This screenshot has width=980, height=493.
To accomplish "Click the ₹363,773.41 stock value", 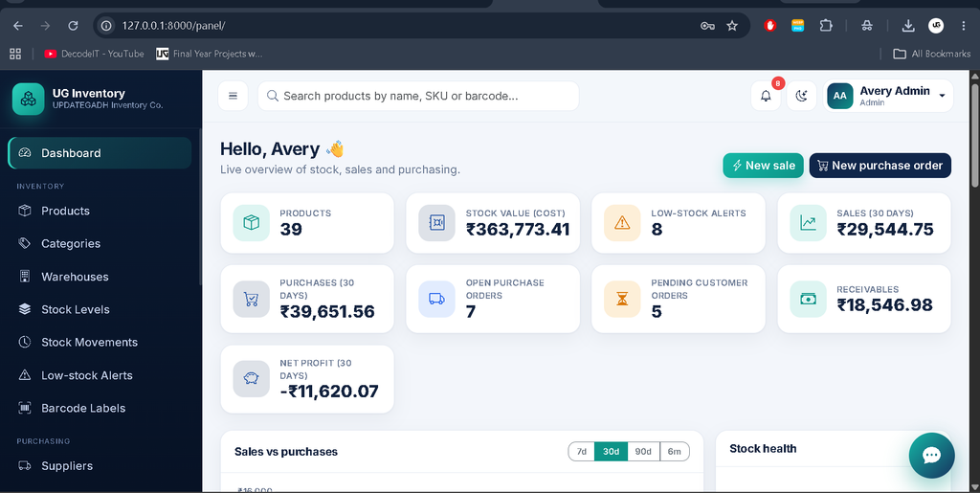I will point(518,230).
